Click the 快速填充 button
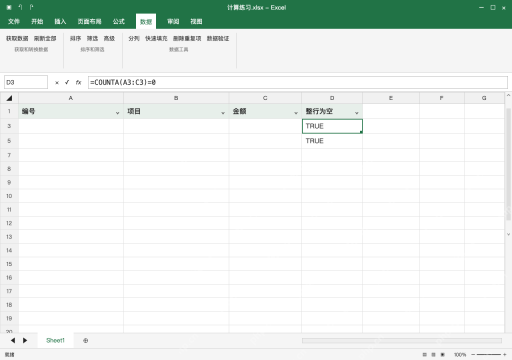The image size is (512, 360). tap(156, 38)
